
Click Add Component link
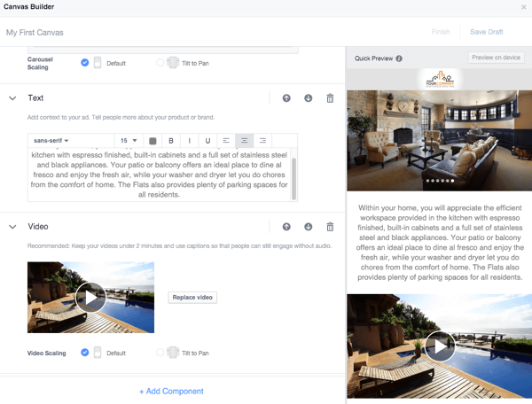[x=171, y=391]
